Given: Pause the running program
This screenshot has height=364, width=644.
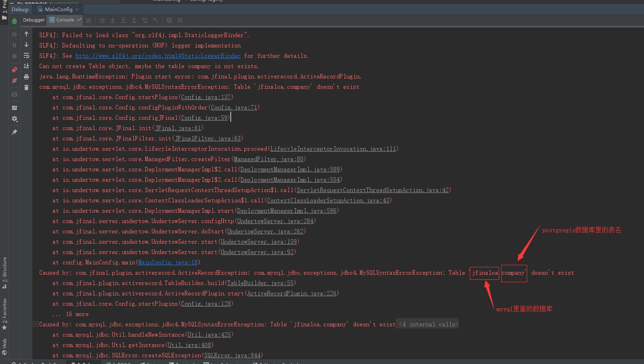Looking at the screenshot, I should [14, 45].
